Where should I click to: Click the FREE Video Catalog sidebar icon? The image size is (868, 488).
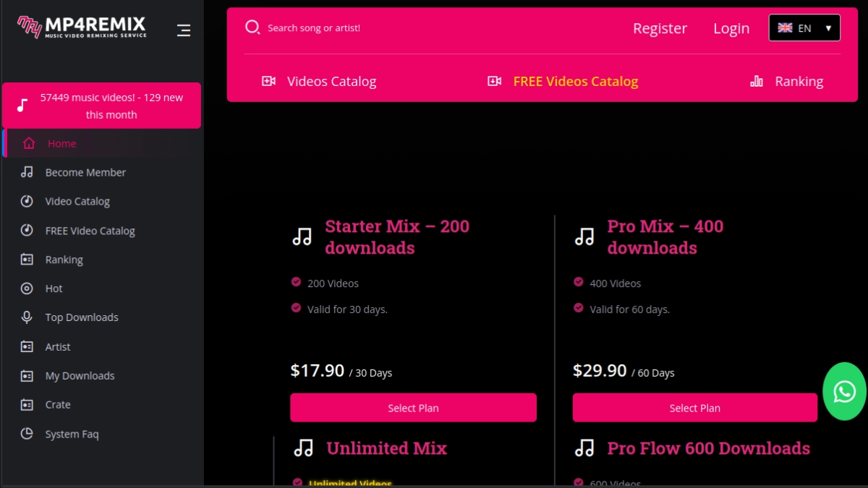click(27, 231)
